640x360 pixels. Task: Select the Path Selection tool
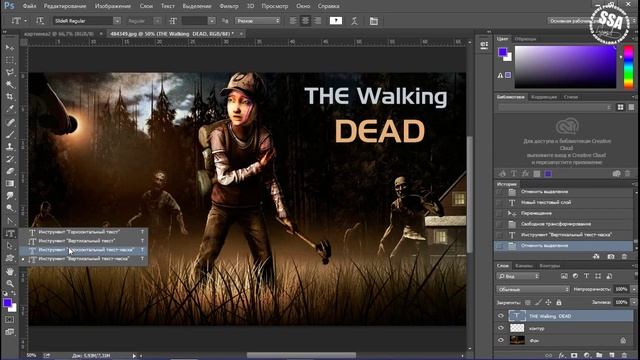pos(10,245)
